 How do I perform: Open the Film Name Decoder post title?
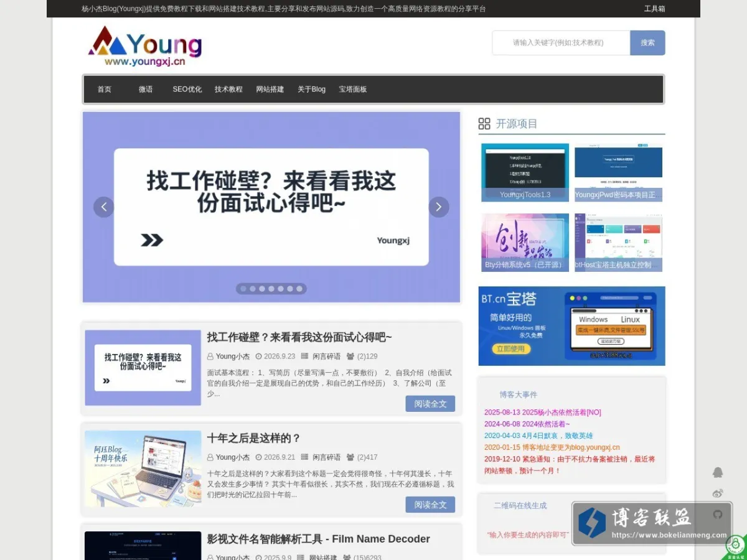click(x=319, y=539)
